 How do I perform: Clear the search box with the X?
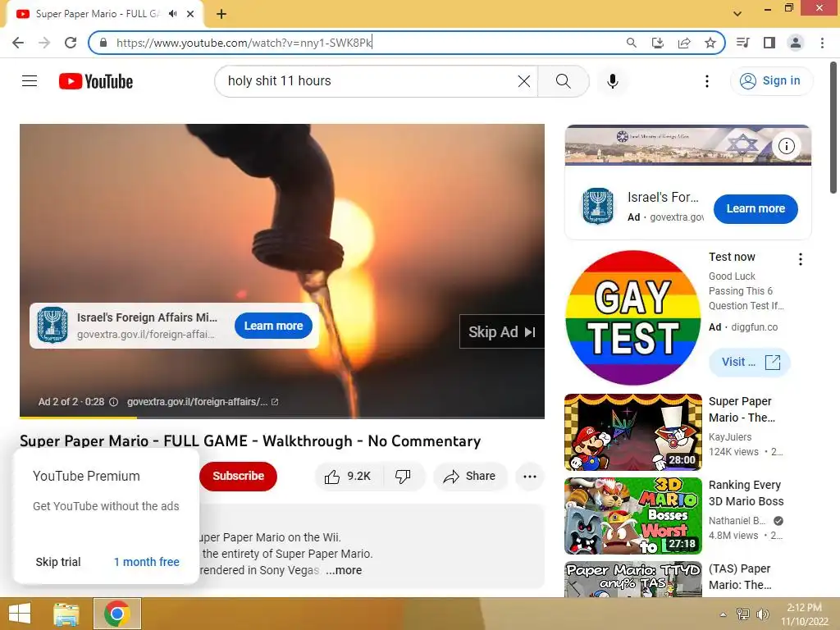point(524,81)
